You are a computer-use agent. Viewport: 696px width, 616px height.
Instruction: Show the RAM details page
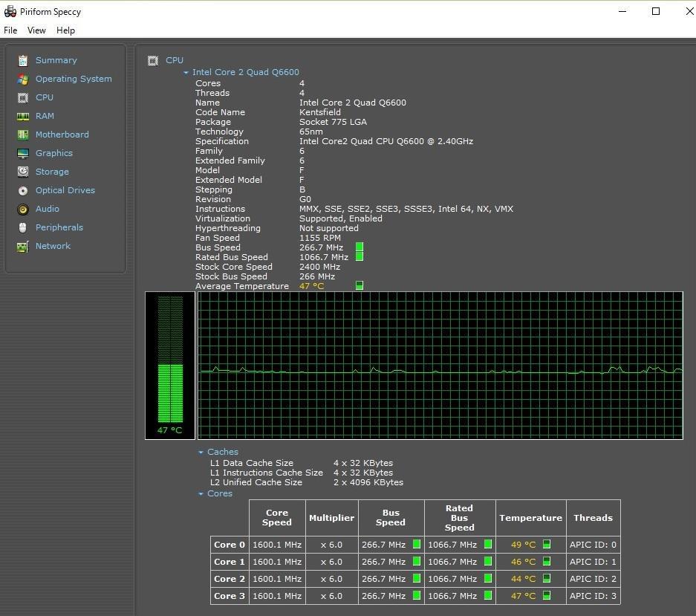(45, 117)
